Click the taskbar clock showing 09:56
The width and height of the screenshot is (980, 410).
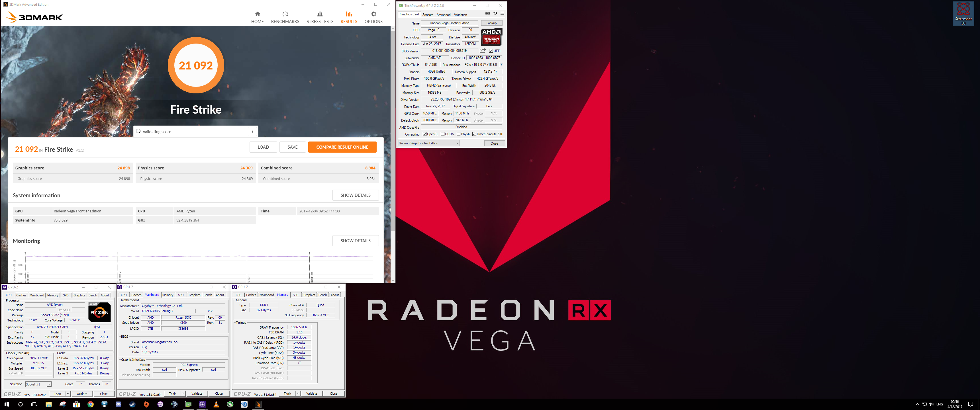(955, 404)
